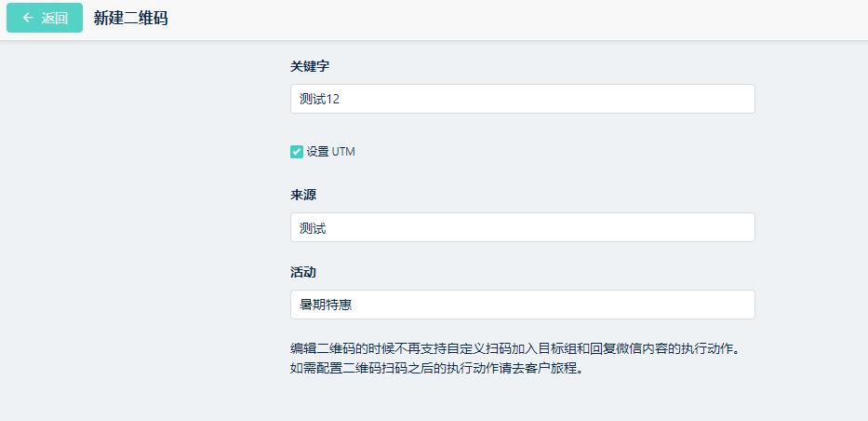Click the 关键字 field label
Screen dimensions: 868x421
tap(310, 66)
